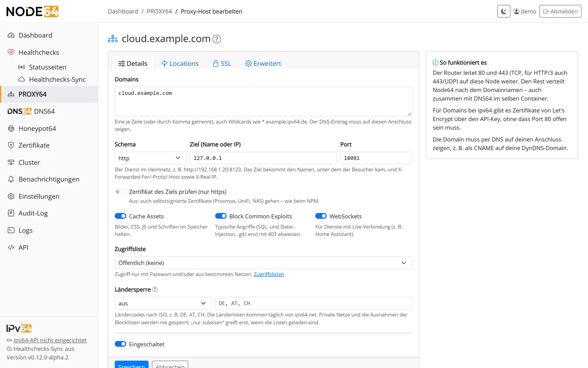The image size is (588, 368).
Task: Open the Erweitert tab
Action: pyautogui.click(x=263, y=64)
